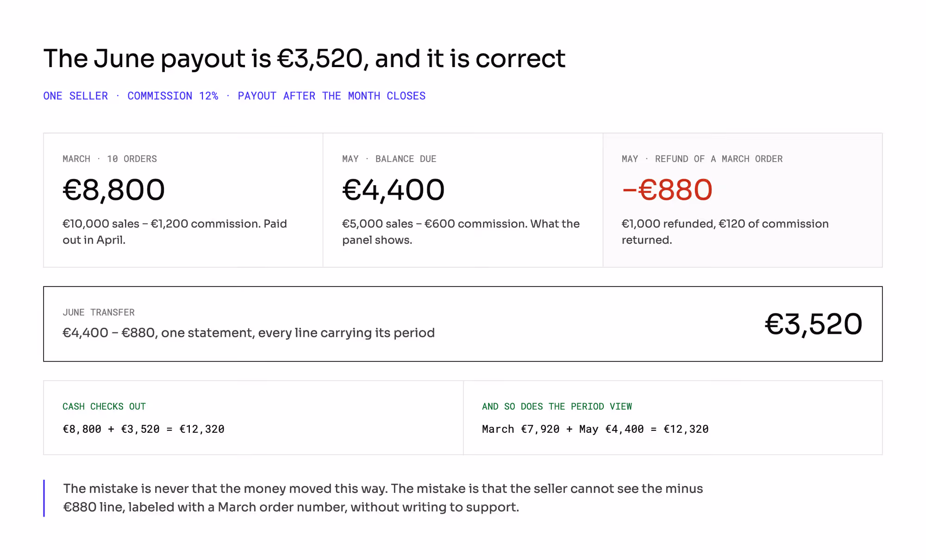Click the €8,800 March amount
Screen dimensions: 926x560
(x=113, y=190)
